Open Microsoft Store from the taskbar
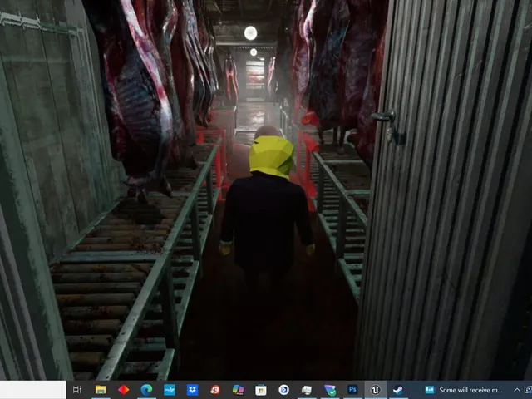Viewport: 532px width, 399px height. (261, 390)
